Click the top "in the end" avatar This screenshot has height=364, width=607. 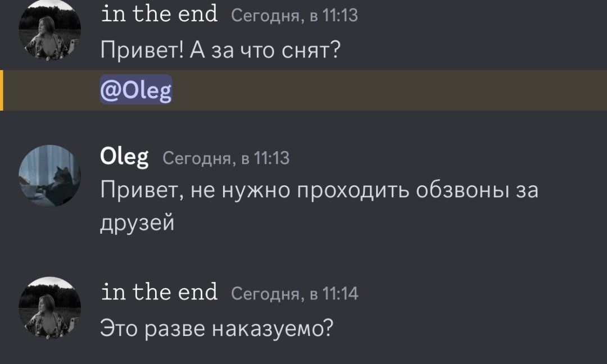[x=50, y=31]
